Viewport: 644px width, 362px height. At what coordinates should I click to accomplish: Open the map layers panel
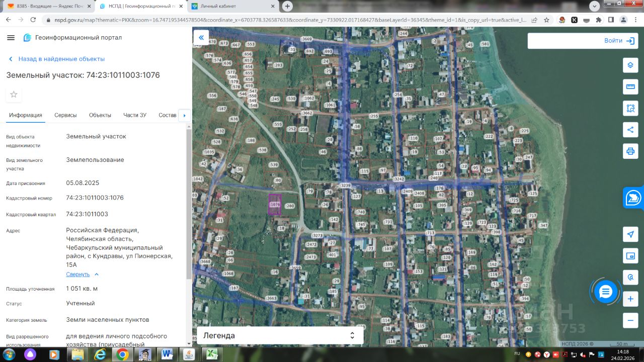[x=630, y=65]
